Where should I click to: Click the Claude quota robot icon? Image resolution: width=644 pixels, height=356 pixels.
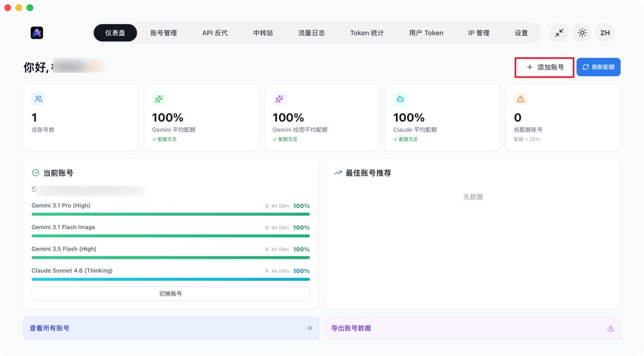point(400,99)
